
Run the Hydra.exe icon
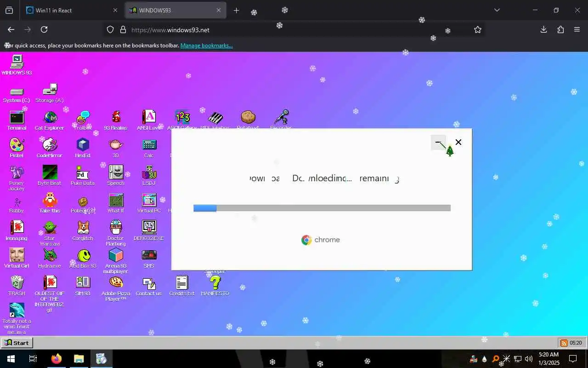tap(50, 259)
